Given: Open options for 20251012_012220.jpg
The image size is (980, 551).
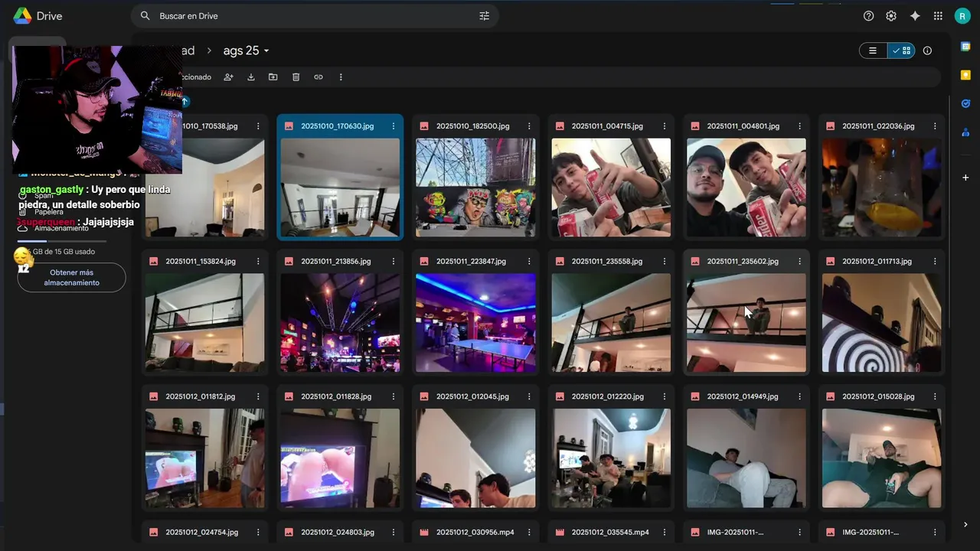Looking at the screenshot, I should coord(665,397).
